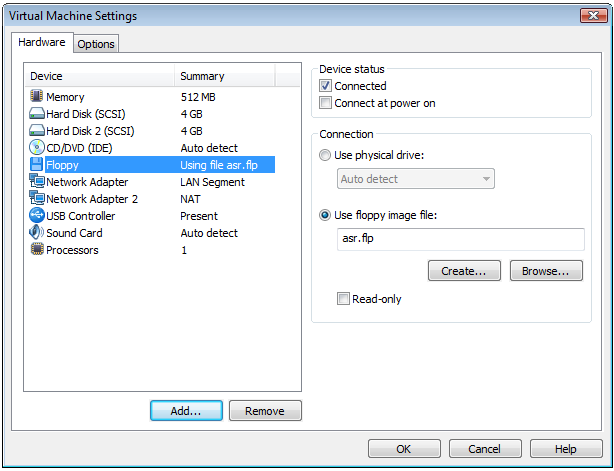The width and height of the screenshot is (614, 471).
Task: Switch to the Options tab
Action: [96, 44]
